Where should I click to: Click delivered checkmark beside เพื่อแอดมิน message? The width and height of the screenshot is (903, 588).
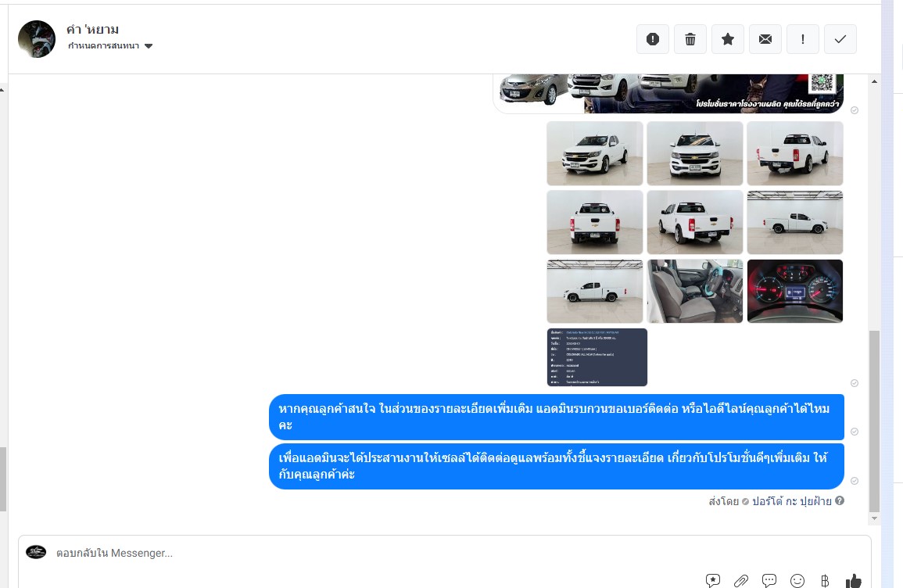855,481
